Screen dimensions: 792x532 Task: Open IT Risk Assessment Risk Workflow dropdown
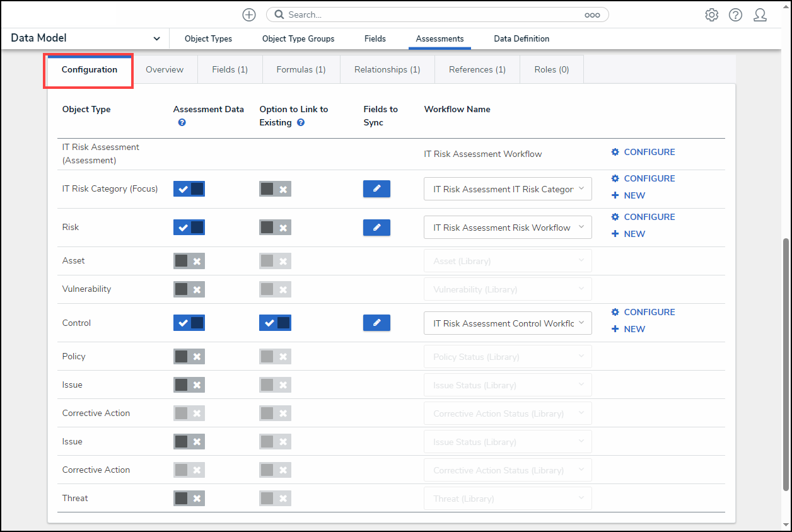coord(508,228)
